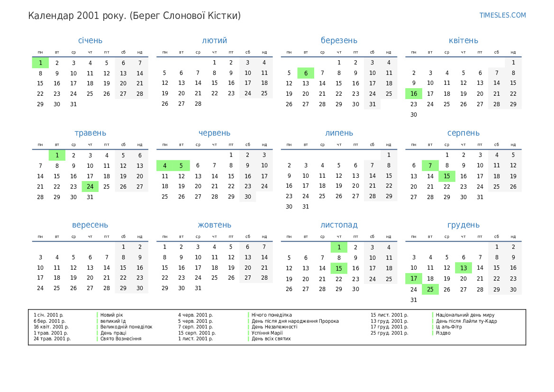Click highlighted 25 in грудень

point(430,289)
